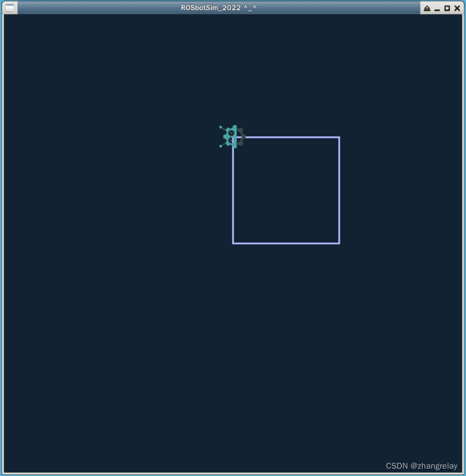Image resolution: width=466 pixels, height=476 pixels.
Task: Shade the window with the eject-style button
Action: click(x=427, y=8)
